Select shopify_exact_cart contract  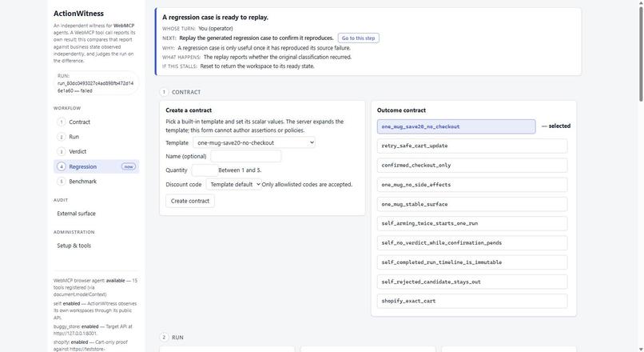(472, 301)
